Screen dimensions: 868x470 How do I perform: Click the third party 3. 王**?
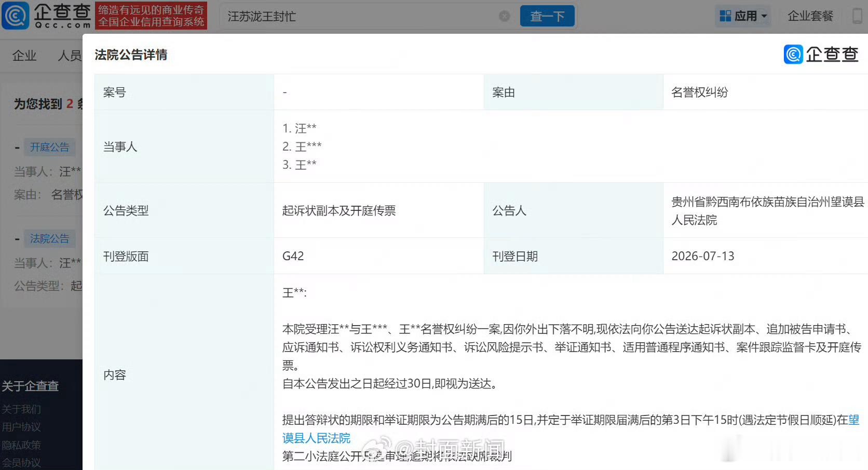click(x=300, y=165)
